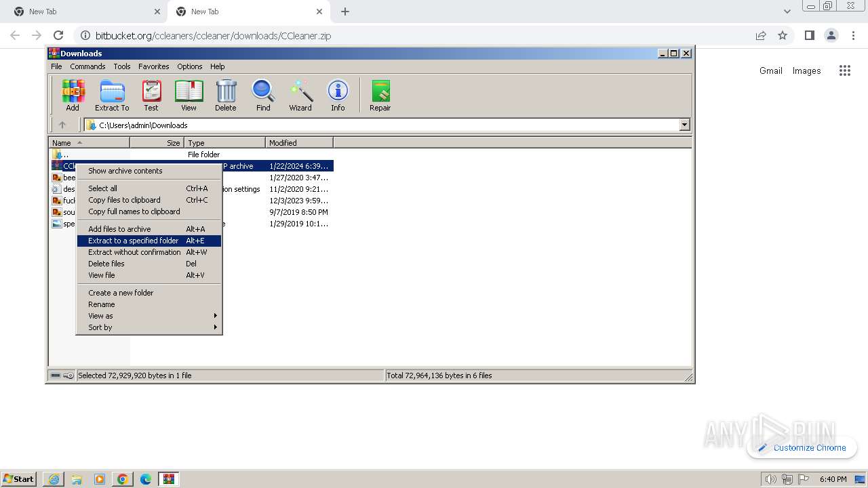Expand the View as submenu
This screenshot has width=868, height=488.
click(x=149, y=316)
